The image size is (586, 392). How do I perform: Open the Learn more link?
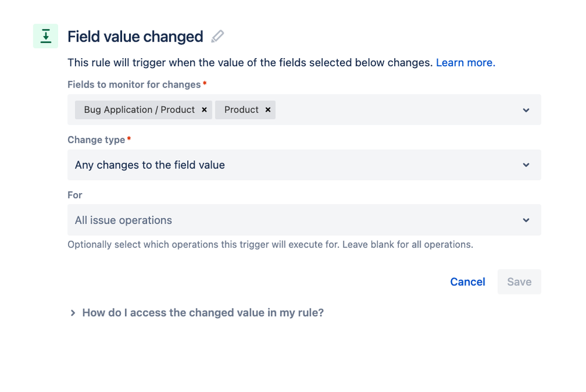(x=466, y=62)
